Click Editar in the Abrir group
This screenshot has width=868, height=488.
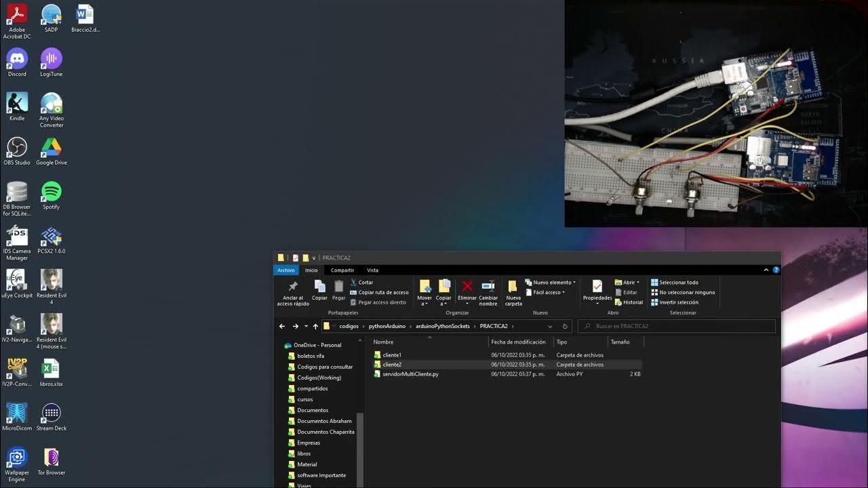click(626, 292)
